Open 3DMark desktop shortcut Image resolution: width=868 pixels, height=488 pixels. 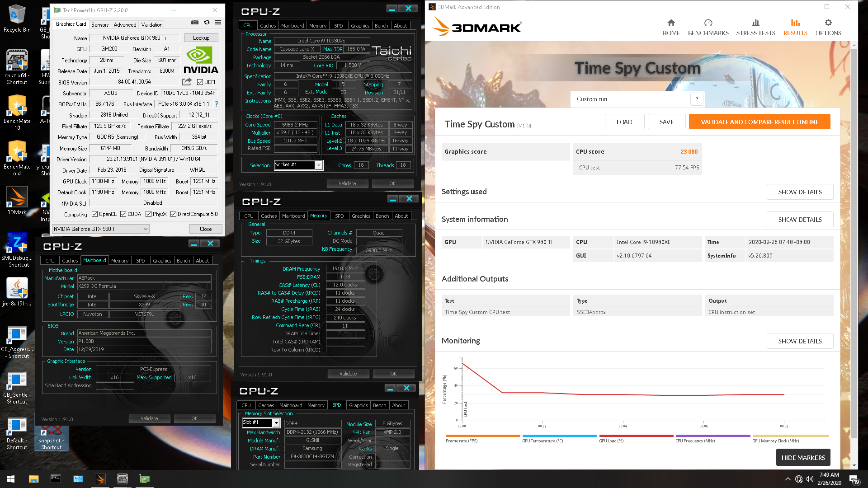pos(17,201)
